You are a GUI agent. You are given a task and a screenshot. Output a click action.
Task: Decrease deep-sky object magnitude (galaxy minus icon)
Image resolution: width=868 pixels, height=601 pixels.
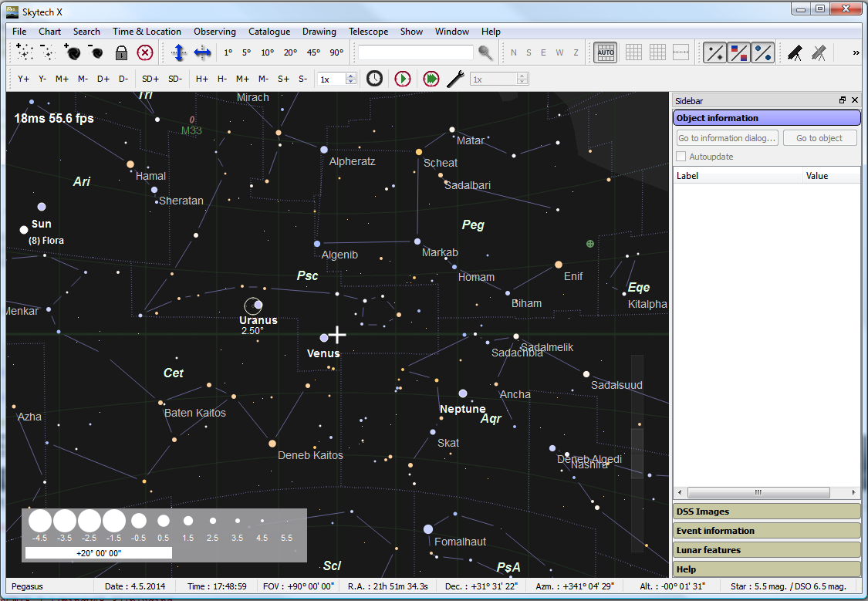96,52
